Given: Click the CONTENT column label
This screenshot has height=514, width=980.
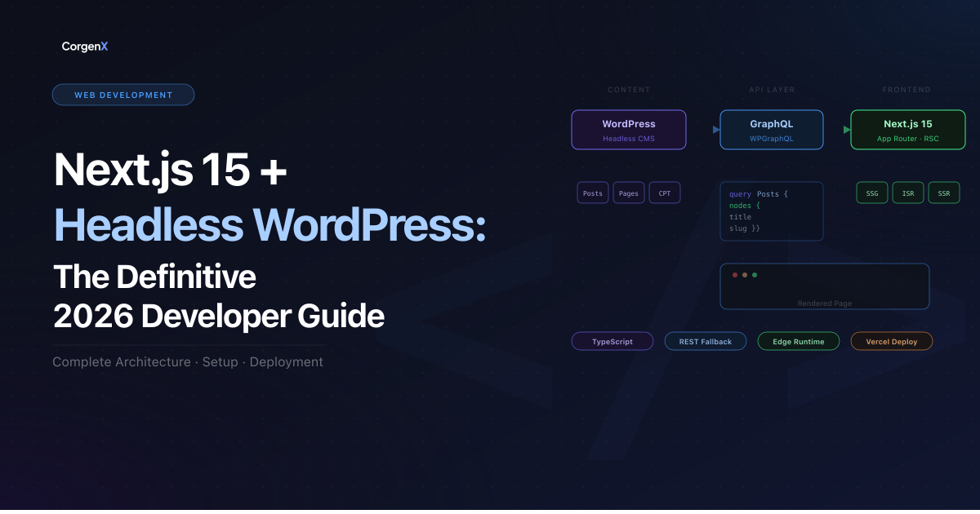Looking at the screenshot, I should 629,90.
